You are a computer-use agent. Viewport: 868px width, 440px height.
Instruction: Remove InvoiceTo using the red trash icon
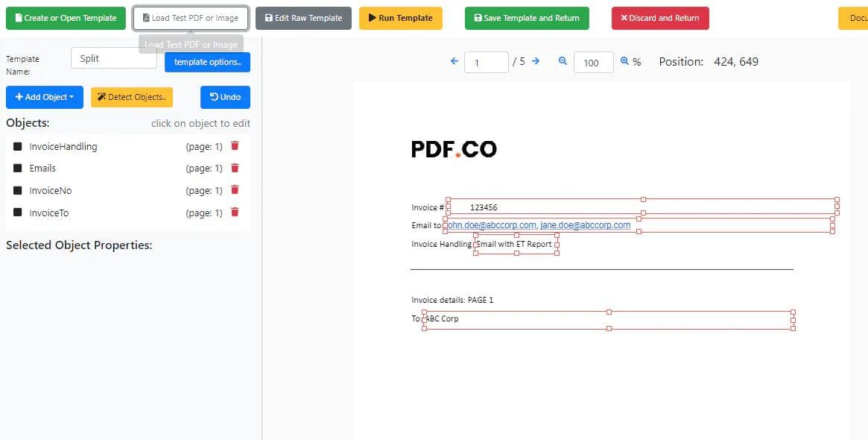[235, 213]
